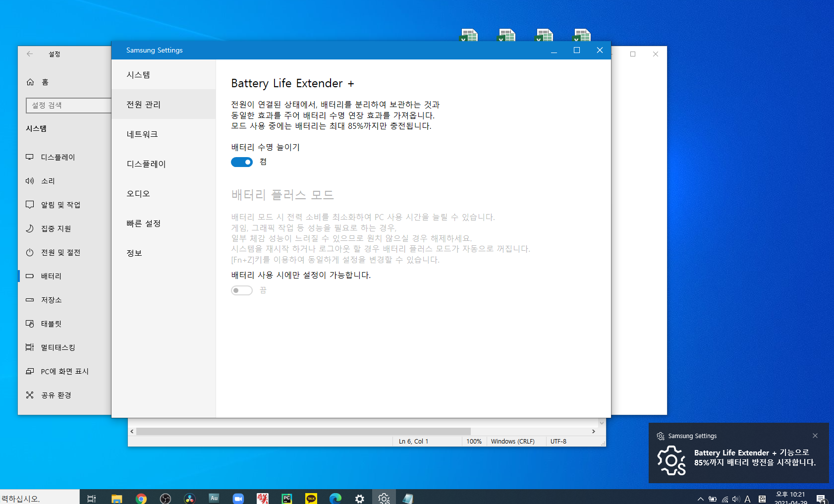Image resolution: width=834 pixels, height=504 pixels.
Task: Maximize the Windows 설정 background window
Action: click(633, 54)
